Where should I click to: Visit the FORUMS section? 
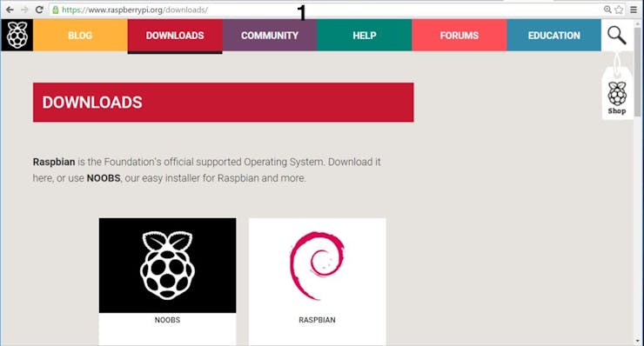(460, 36)
